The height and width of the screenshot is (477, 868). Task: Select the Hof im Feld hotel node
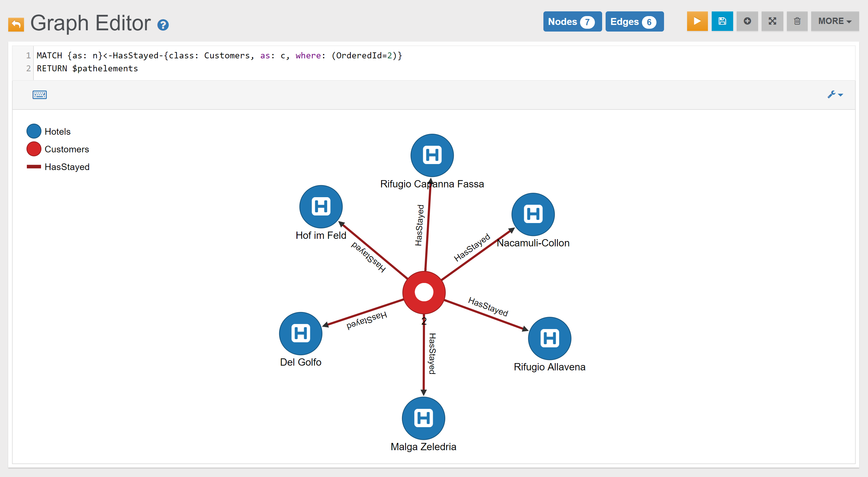(321, 206)
